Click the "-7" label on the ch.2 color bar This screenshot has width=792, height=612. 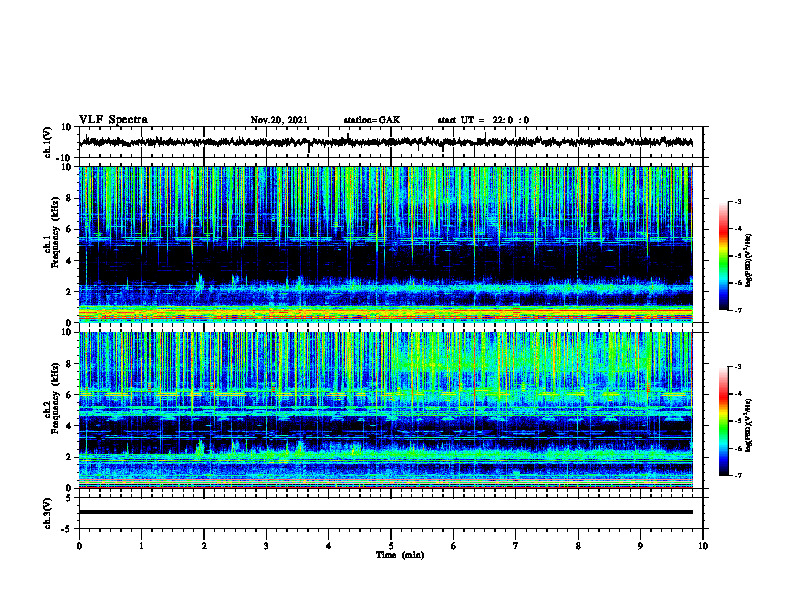pyautogui.click(x=738, y=476)
